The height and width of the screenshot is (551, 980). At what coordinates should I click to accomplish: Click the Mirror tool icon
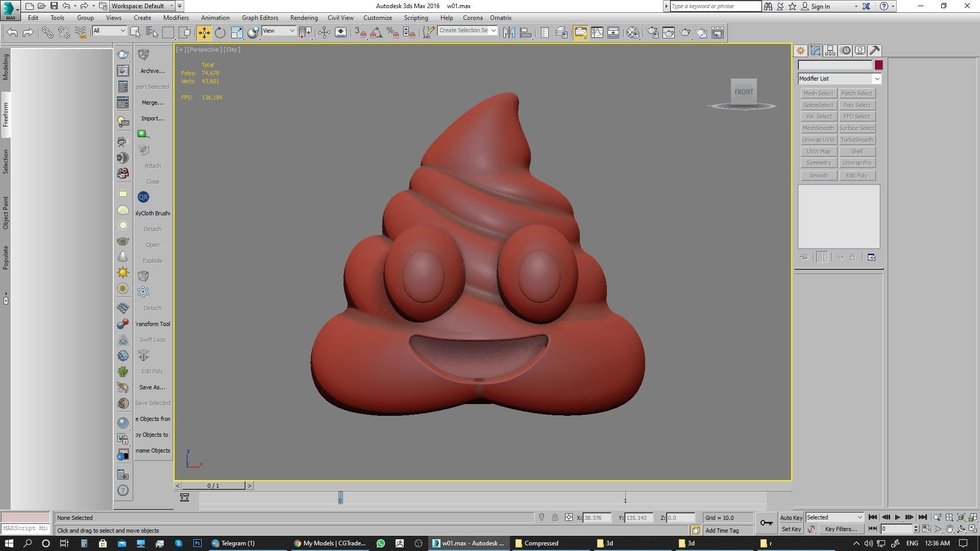pos(509,33)
